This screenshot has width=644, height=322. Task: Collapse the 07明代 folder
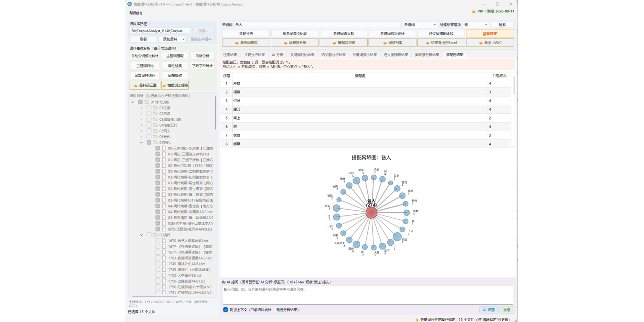[141, 143]
